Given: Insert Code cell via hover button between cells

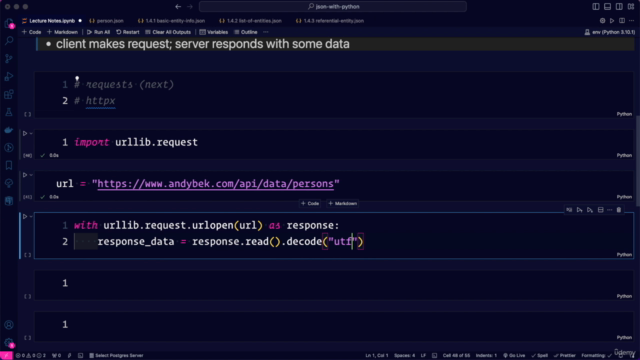Looking at the screenshot, I should tap(310, 203).
